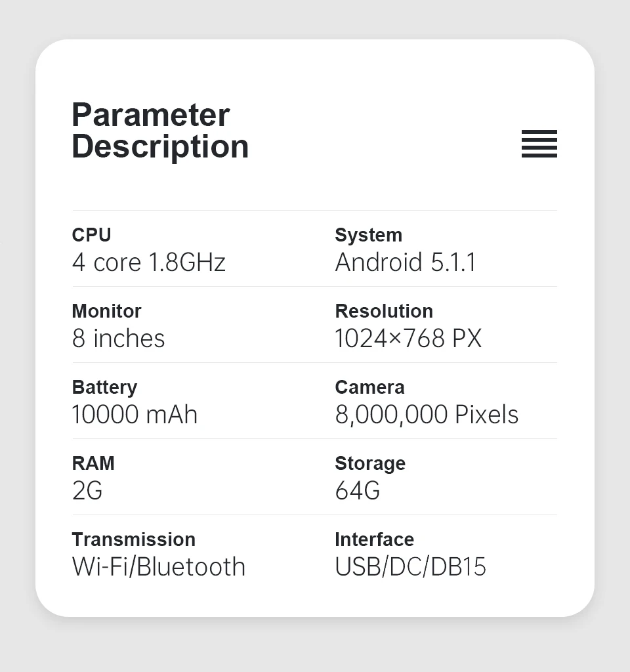
Task: Select the Battery label
Action: [x=104, y=387]
